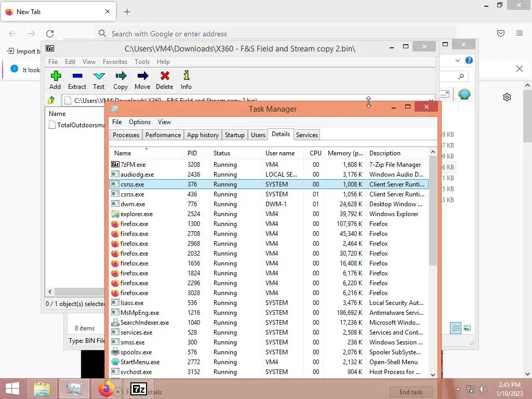Click the Firefox page settings gear icon
Screen dimensions: 532x399
(507, 97)
